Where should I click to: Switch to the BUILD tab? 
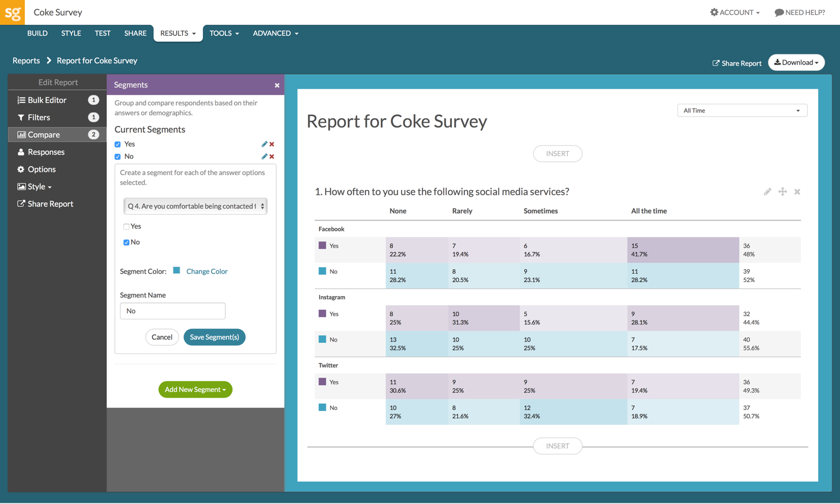pos(37,33)
